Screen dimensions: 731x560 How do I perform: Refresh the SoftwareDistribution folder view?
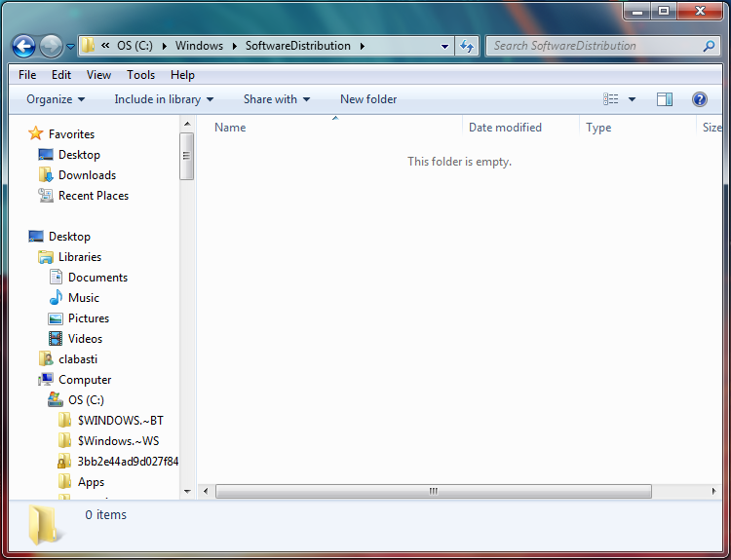[x=467, y=46]
